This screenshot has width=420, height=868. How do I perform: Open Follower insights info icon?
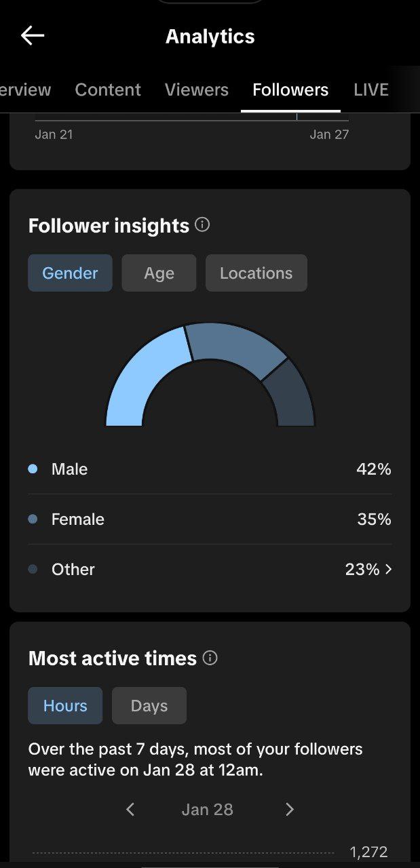202,224
